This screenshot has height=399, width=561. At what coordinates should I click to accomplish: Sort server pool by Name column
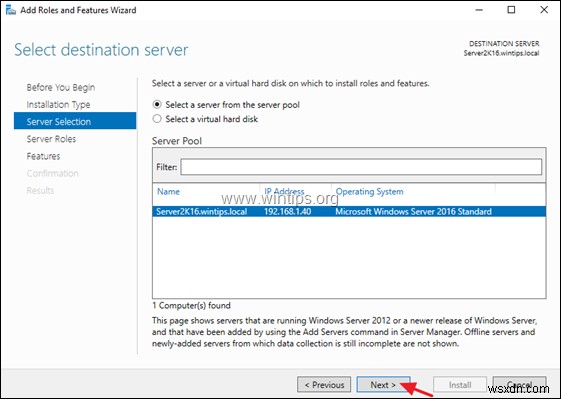168,191
